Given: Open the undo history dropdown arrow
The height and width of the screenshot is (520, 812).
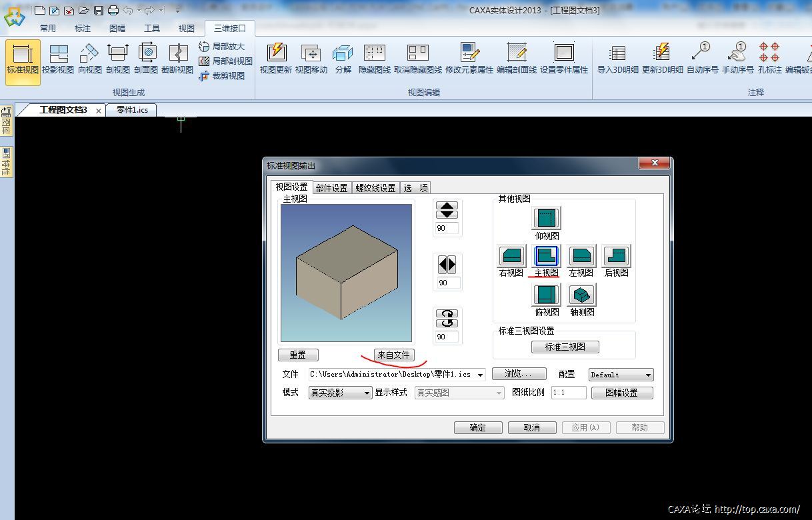Looking at the screenshot, I should click(139, 11).
